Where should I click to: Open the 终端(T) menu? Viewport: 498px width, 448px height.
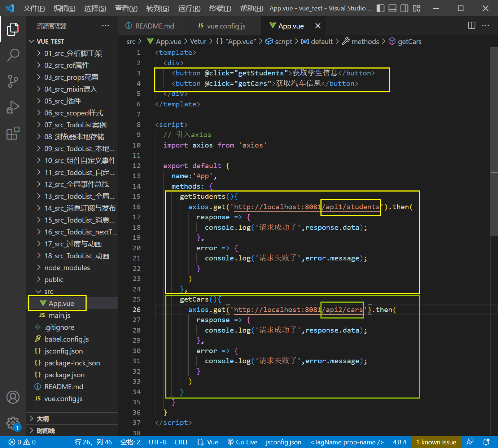pyautogui.click(x=220, y=8)
